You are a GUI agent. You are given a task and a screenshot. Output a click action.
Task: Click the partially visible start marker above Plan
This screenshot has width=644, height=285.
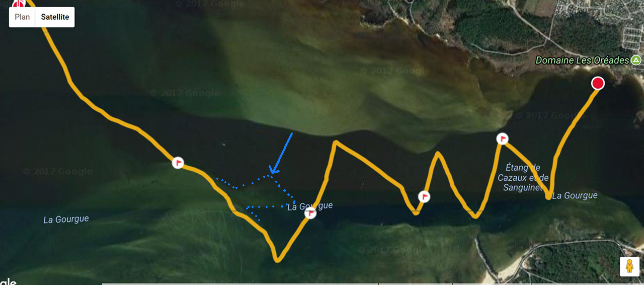coord(19,4)
